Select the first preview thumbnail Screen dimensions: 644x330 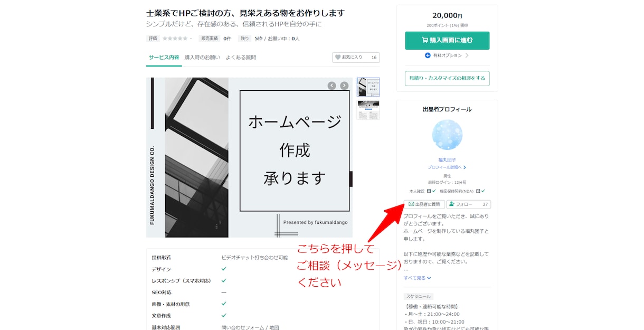click(368, 87)
